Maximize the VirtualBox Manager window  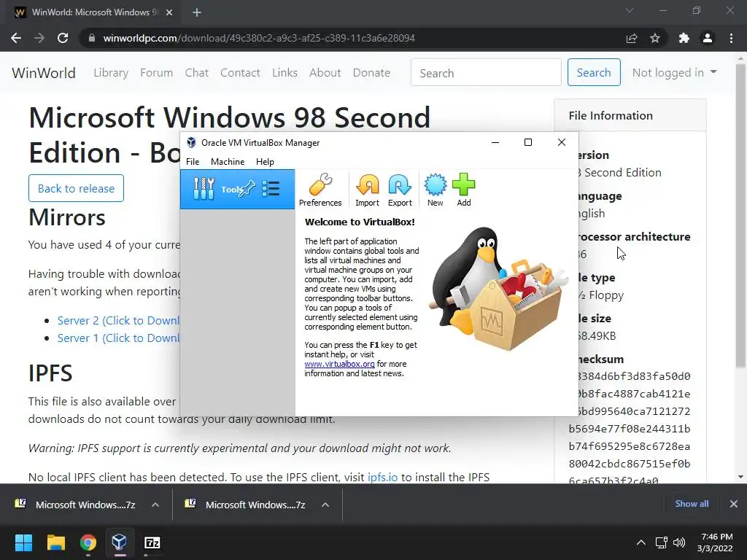coord(528,142)
